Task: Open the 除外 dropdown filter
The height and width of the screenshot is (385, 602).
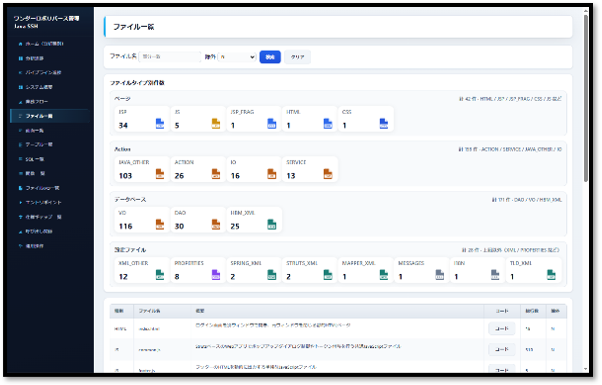Action: click(x=237, y=57)
